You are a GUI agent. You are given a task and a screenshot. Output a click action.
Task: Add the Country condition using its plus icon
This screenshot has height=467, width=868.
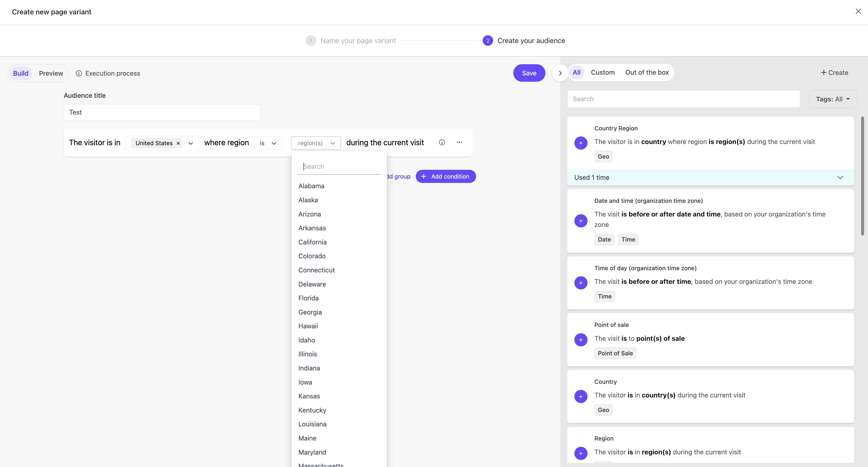tap(581, 396)
